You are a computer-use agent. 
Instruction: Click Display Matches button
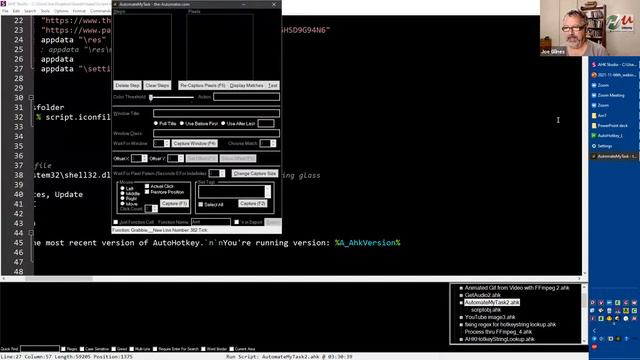(x=247, y=86)
